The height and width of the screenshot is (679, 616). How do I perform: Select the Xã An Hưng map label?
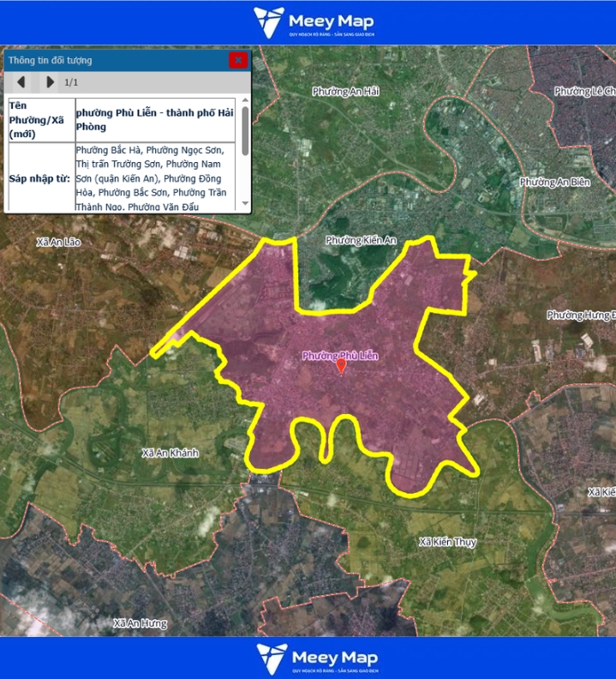pyautogui.click(x=139, y=623)
